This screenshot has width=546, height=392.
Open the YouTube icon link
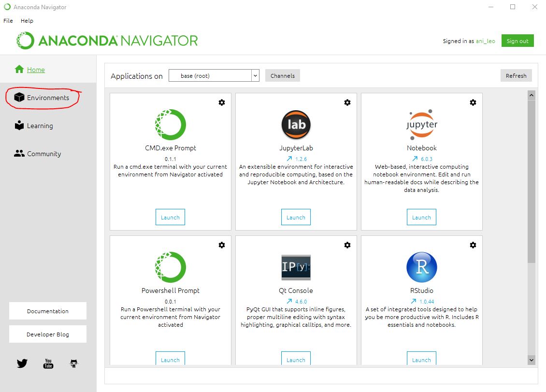(x=48, y=363)
